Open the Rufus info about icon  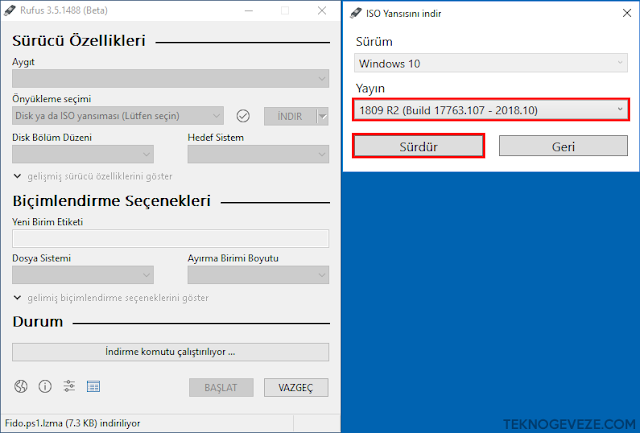45,386
